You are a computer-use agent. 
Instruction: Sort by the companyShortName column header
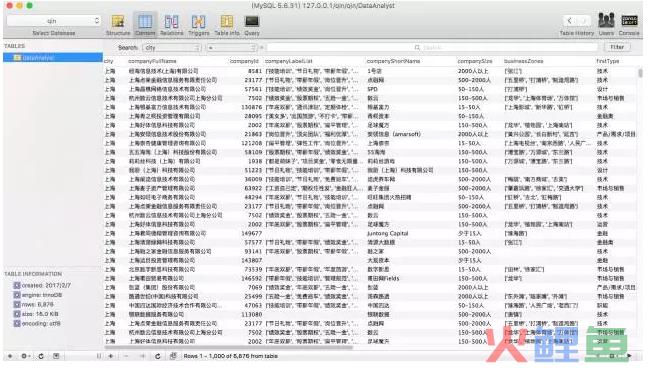pos(394,61)
